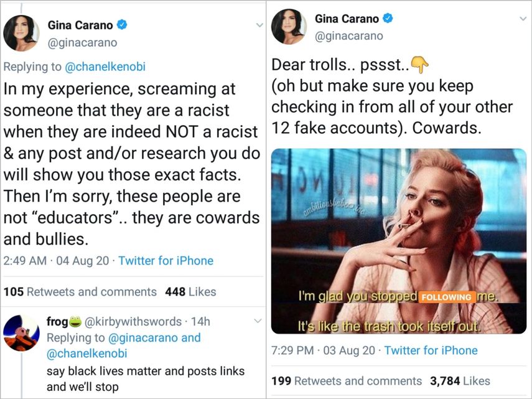The height and width of the screenshot is (399, 532).
Task: Click frog's profile picture in reply
Action: (x=21, y=328)
